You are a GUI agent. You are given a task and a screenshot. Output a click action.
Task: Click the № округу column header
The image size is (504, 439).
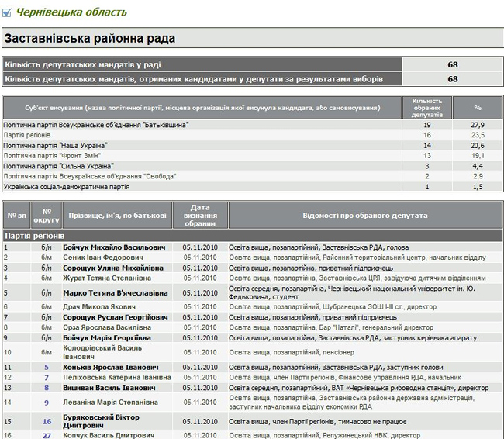click(47, 216)
